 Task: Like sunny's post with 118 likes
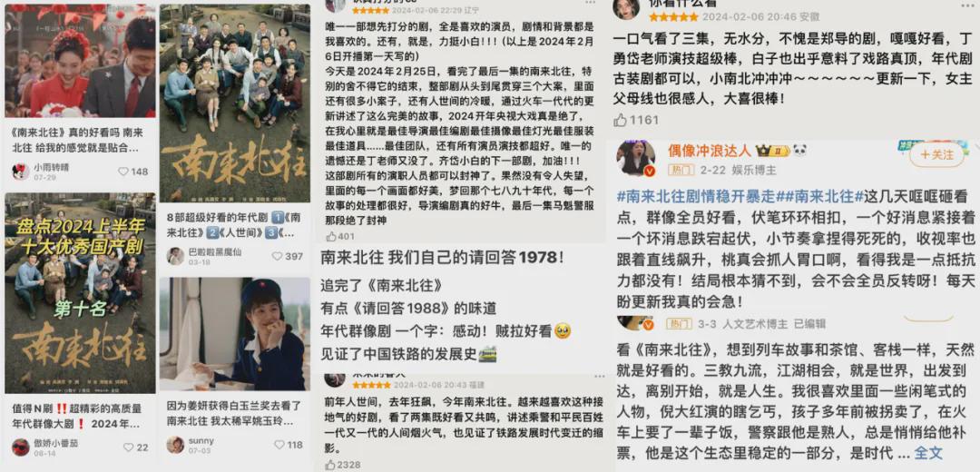coord(279,445)
